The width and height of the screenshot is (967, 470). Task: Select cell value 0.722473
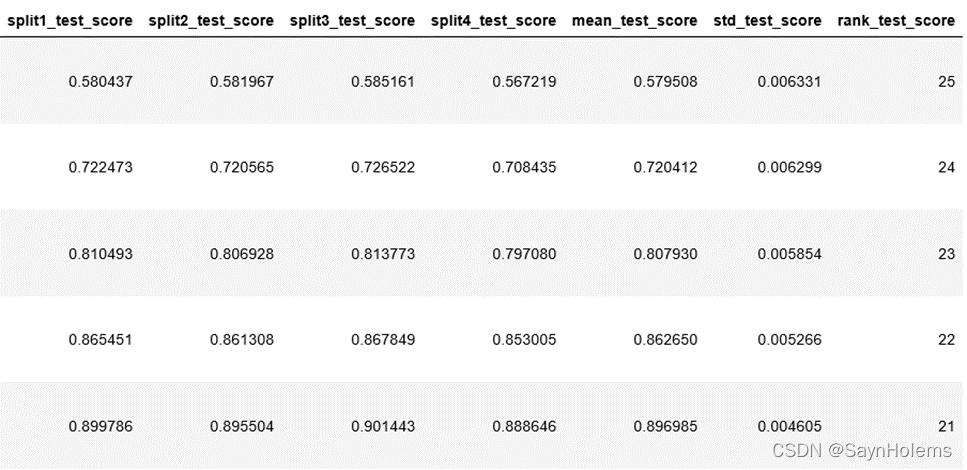[x=101, y=167]
